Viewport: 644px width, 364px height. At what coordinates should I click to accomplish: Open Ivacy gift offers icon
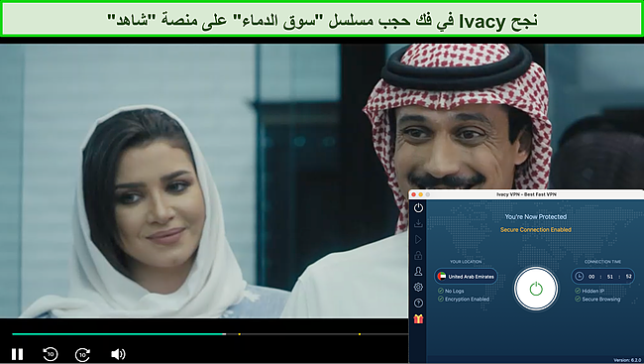tap(418, 318)
